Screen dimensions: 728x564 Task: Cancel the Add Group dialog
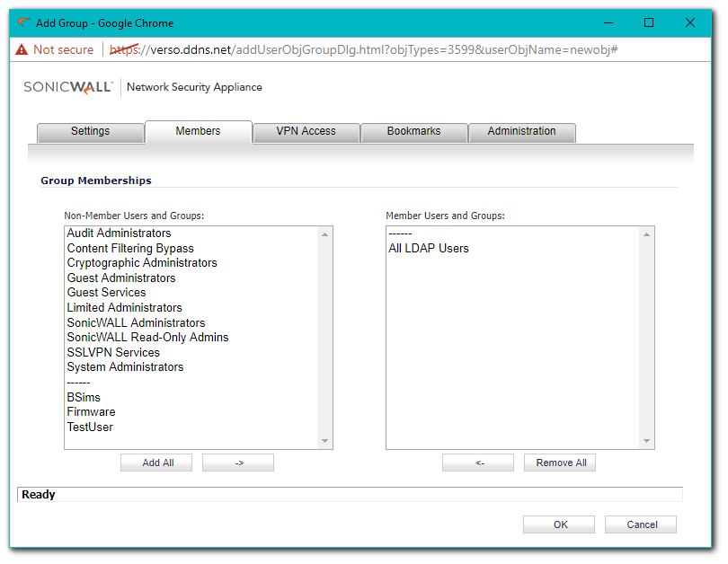click(x=642, y=524)
